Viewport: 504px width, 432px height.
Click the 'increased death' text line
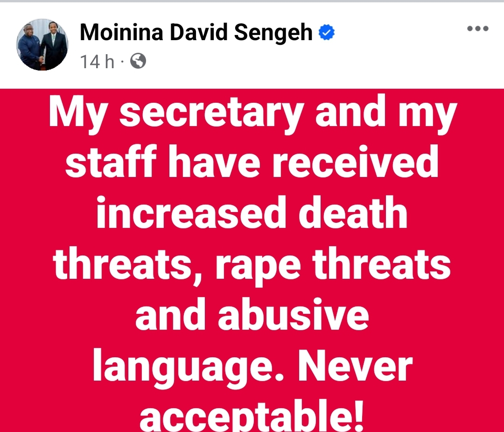pyautogui.click(x=252, y=212)
